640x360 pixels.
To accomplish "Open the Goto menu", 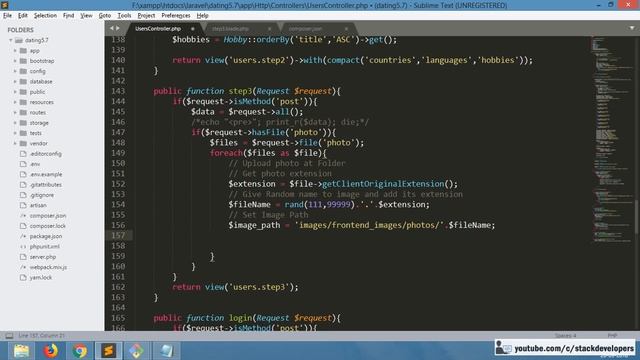I will point(104,16).
